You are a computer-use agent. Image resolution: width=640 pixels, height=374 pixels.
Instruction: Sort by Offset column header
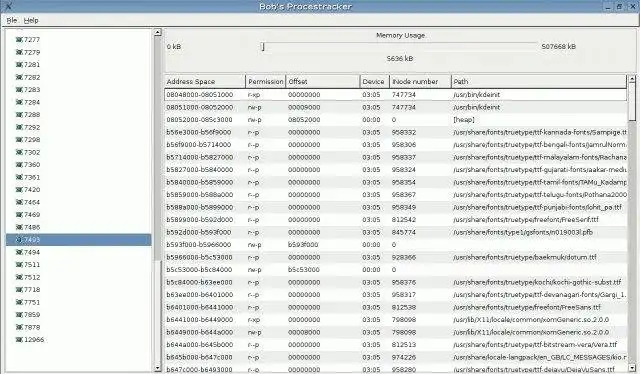pyautogui.click(x=322, y=82)
